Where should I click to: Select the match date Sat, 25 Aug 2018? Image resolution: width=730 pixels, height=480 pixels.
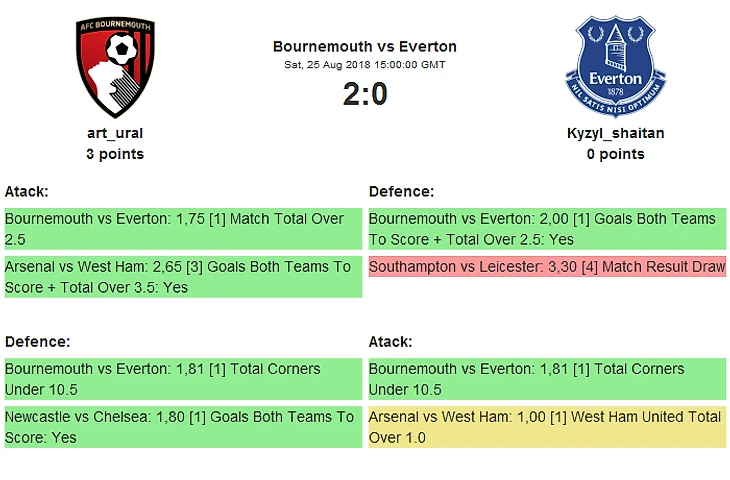[364, 65]
